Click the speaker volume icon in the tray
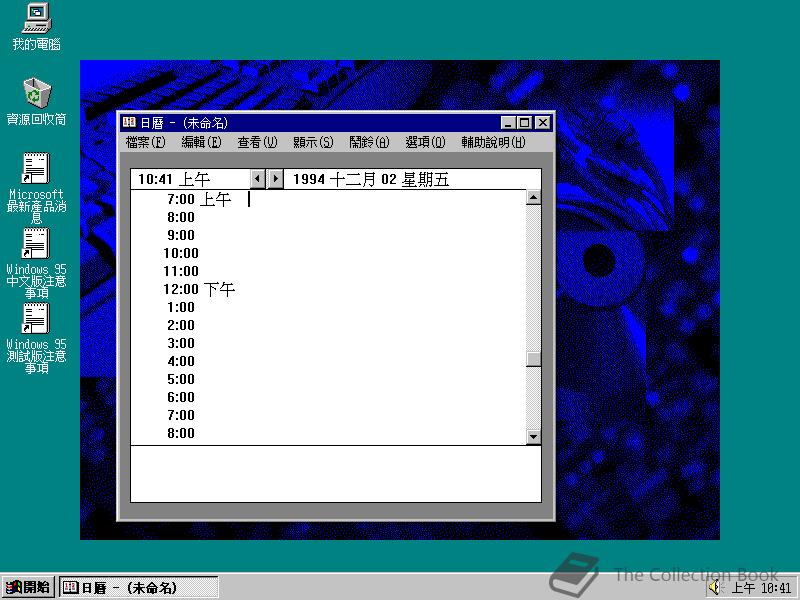The height and width of the screenshot is (600, 800). pos(716,587)
